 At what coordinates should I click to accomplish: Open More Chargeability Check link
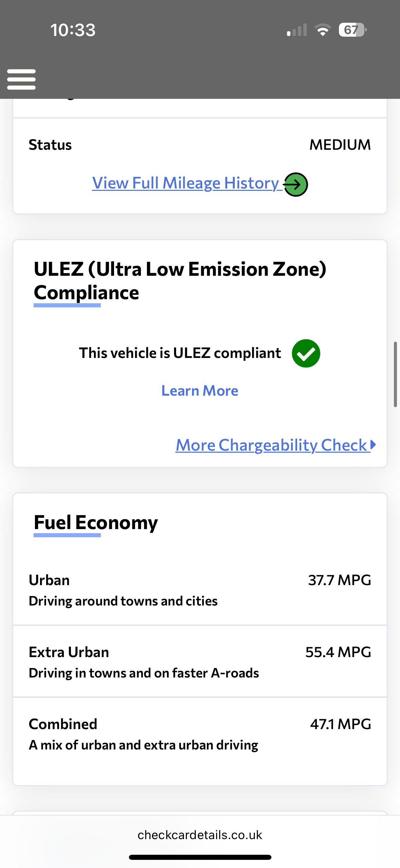pyautogui.click(x=271, y=445)
